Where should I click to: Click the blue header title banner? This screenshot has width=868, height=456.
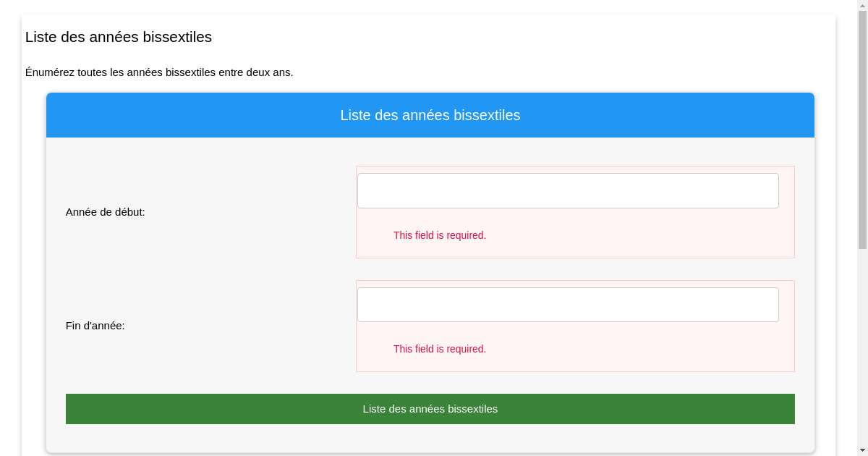(430, 115)
